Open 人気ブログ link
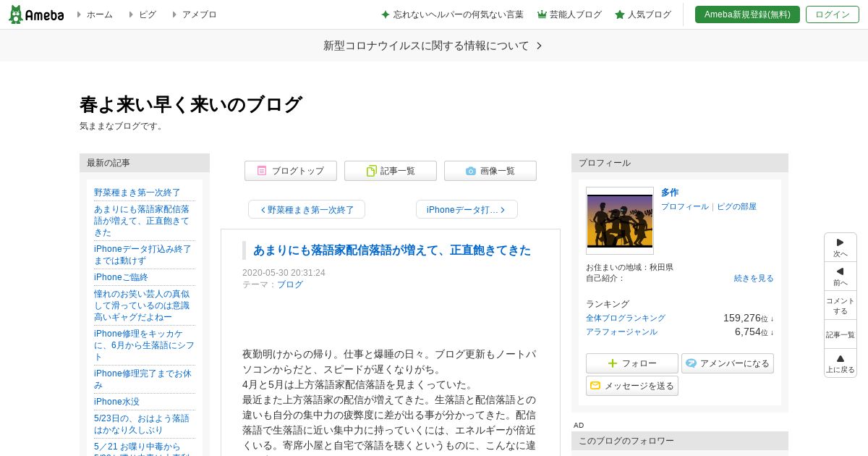Image resolution: width=868 pixels, height=456 pixels. pyautogui.click(x=643, y=14)
